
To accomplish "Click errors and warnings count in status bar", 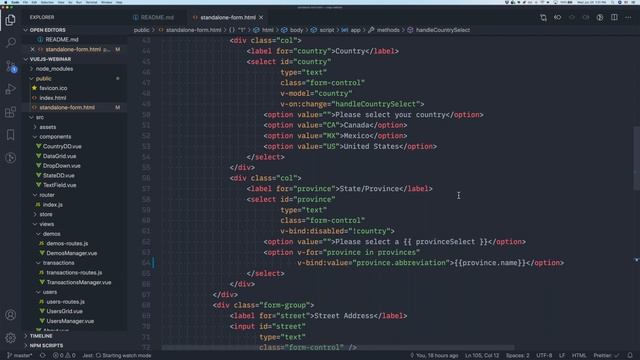I will pos(64,356).
